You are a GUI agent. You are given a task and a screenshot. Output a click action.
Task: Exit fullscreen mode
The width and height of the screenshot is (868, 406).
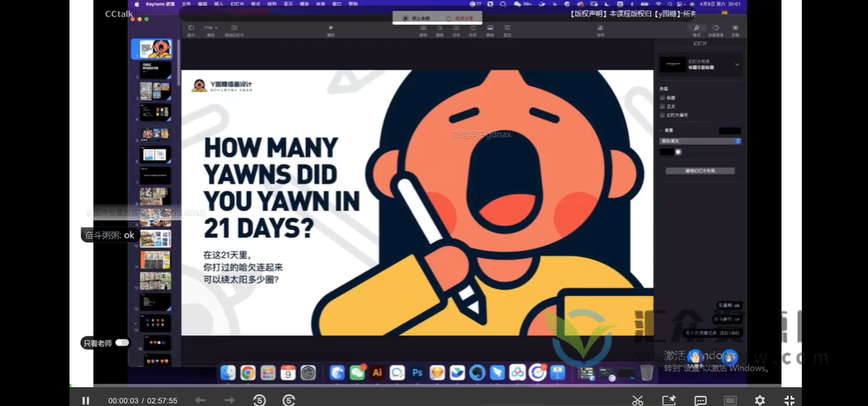click(789, 400)
